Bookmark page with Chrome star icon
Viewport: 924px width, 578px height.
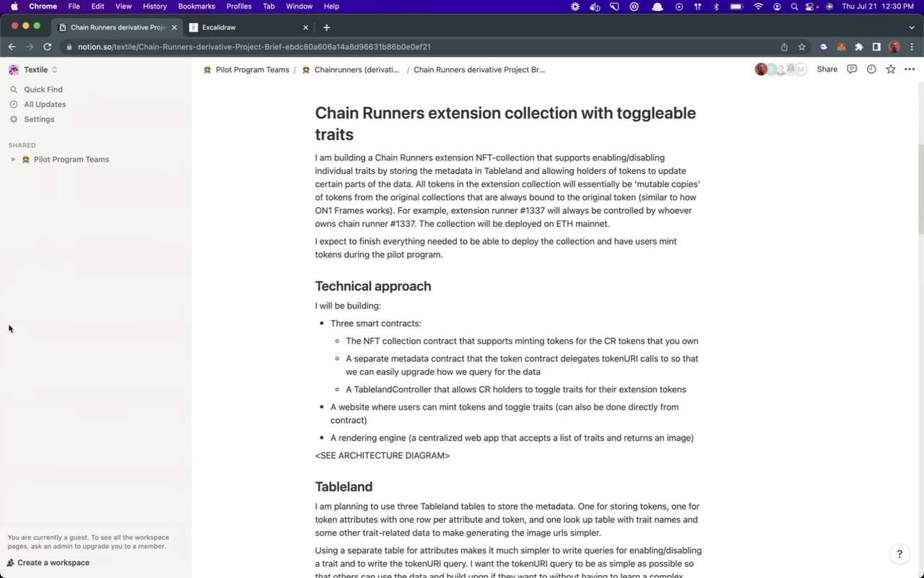801,47
